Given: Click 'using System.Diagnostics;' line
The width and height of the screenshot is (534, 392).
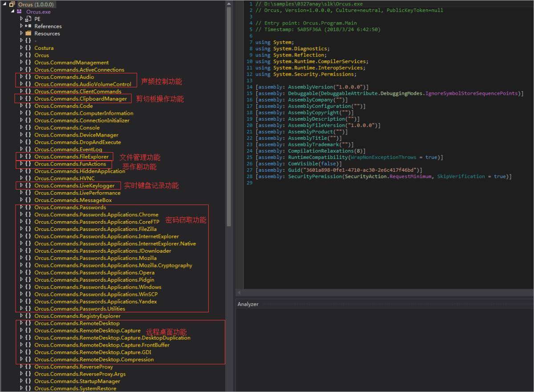Looking at the screenshot, I should click(292, 48).
